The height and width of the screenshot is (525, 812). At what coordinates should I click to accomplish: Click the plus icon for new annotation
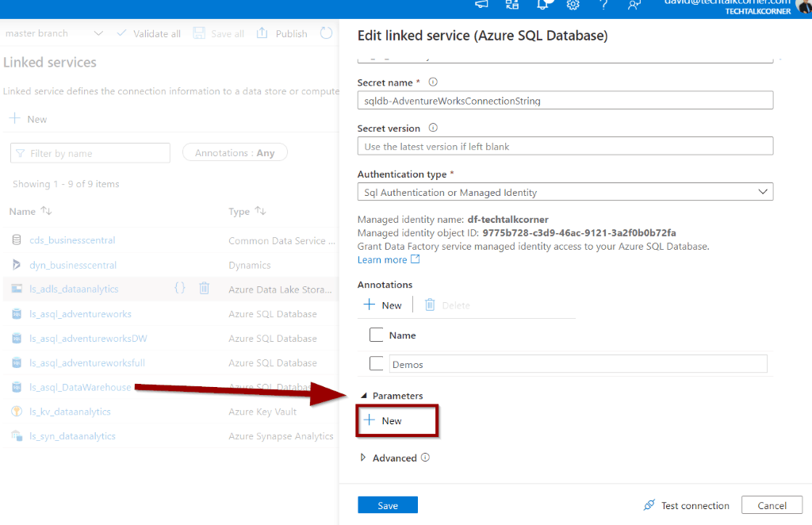(370, 305)
